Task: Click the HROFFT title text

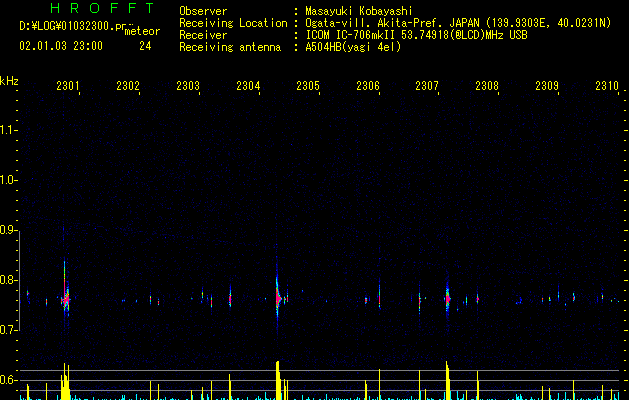Action: (x=102, y=8)
